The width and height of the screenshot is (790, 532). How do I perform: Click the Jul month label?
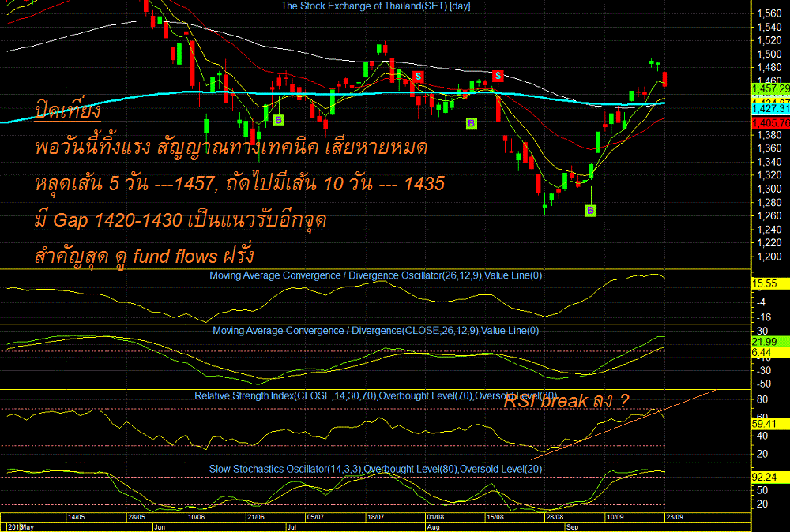(x=291, y=527)
